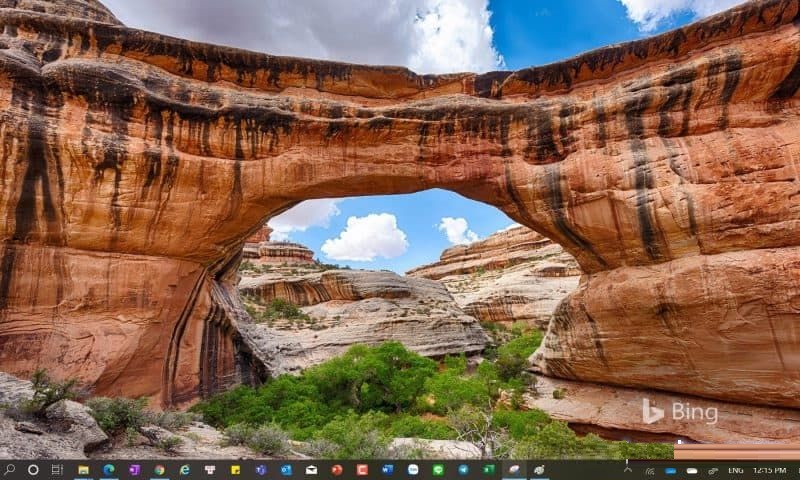Open Wi-Fi network settings in tray
The height and width of the screenshot is (480, 800).
pyautogui.click(x=650, y=471)
